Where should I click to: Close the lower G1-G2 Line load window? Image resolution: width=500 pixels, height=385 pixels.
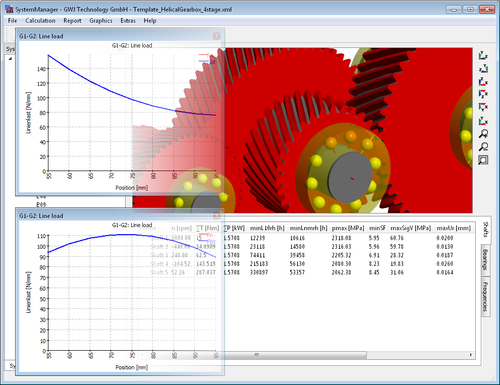[x=216, y=216]
